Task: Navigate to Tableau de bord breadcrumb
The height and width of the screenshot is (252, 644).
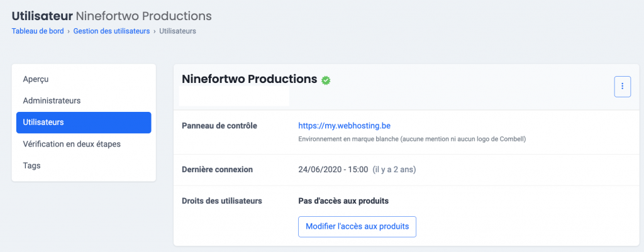Action: [38, 31]
